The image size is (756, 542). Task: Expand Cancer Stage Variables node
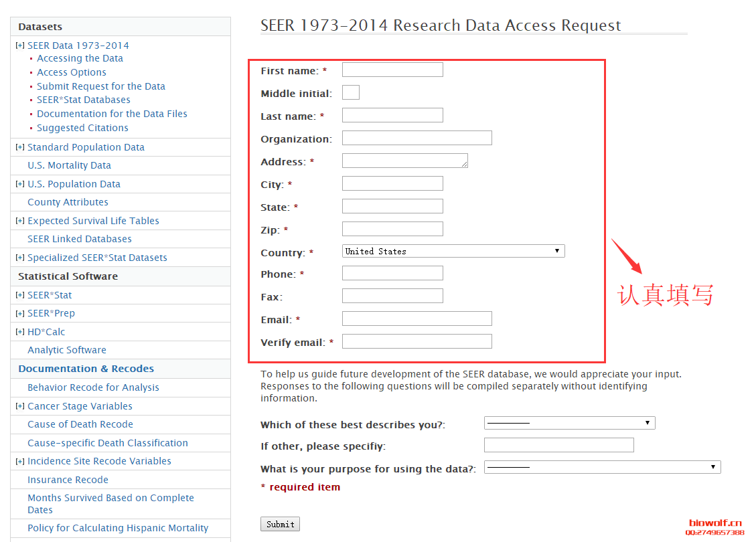click(20, 406)
